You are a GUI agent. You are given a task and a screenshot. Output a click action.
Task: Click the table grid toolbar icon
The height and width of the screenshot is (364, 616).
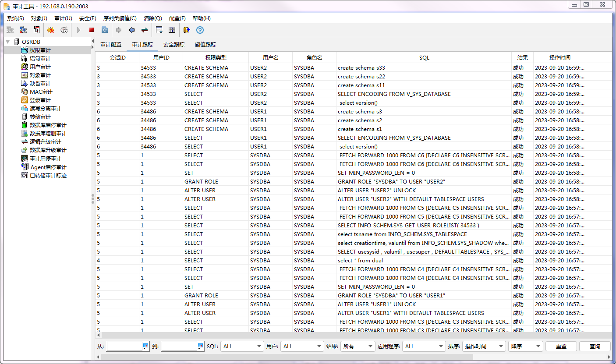point(172,30)
